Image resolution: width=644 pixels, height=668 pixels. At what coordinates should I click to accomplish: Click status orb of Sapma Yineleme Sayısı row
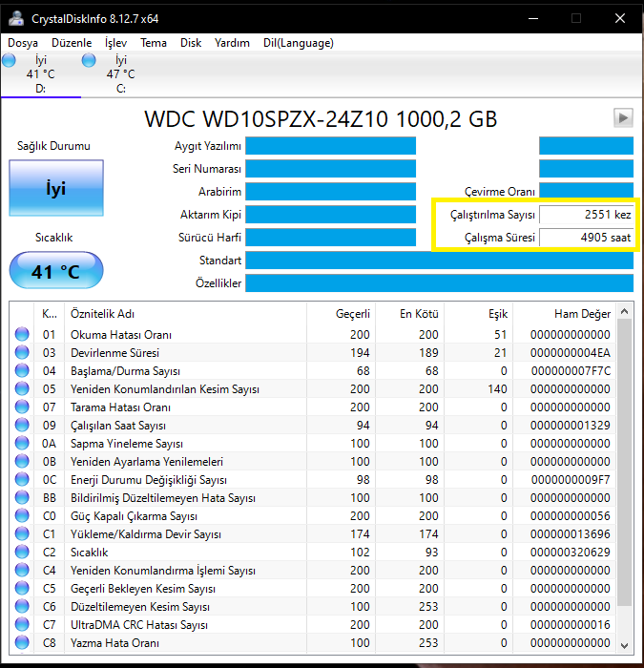coord(22,443)
